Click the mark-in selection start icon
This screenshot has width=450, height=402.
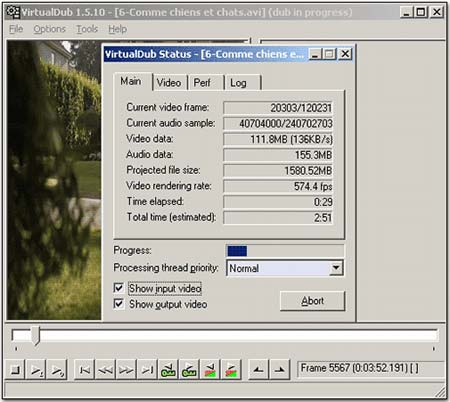coord(259,370)
